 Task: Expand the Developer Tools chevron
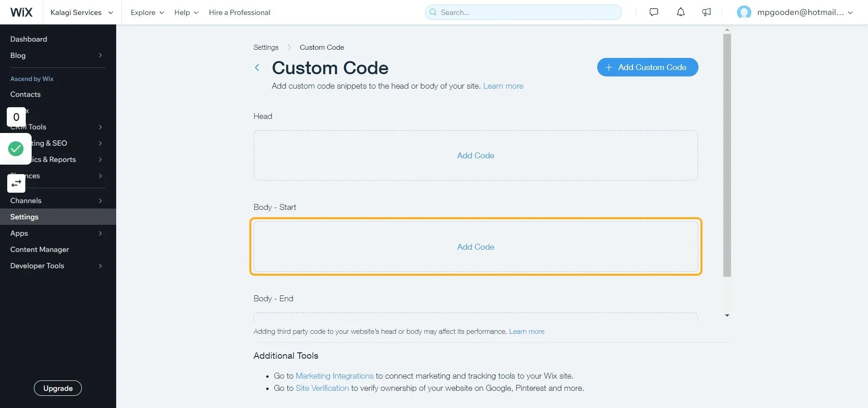100,266
